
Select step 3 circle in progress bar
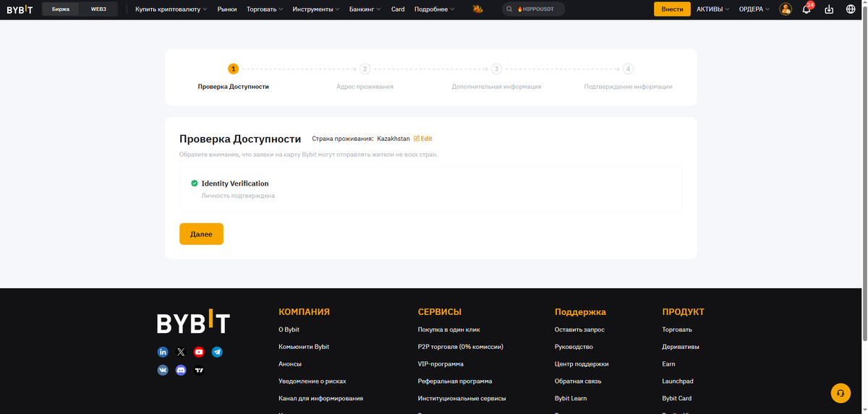496,69
